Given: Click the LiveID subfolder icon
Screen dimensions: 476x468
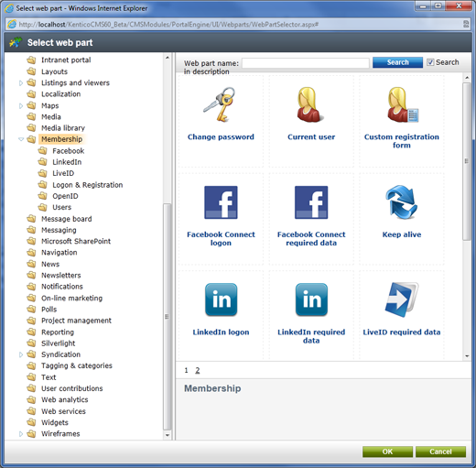Looking at the screenshot, I should click(x=42, y=173).
